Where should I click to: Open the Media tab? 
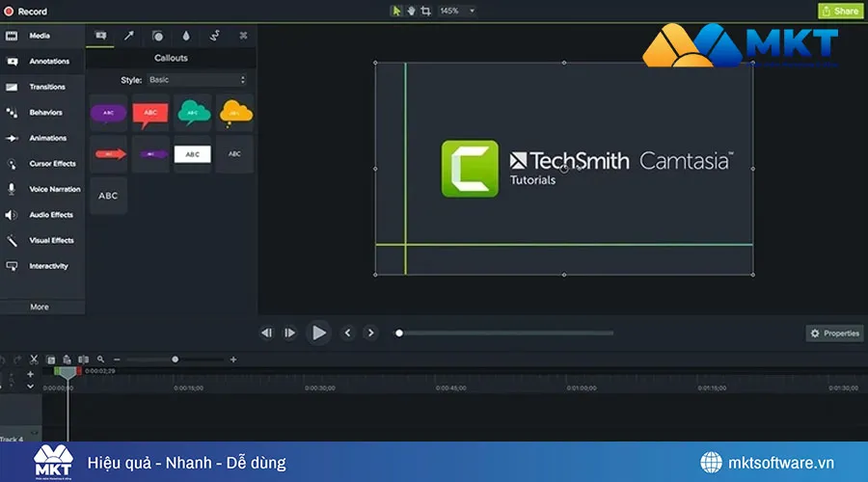click(x=42, y=36)
